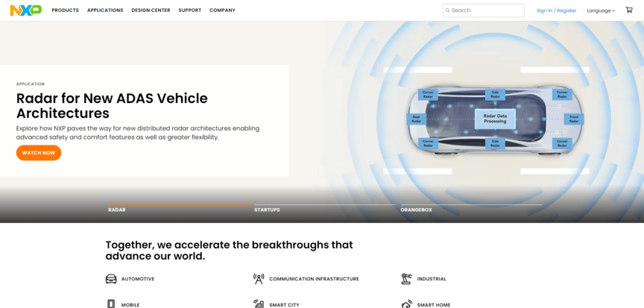Click the Radar Data Processing box
This screenshot has height=308, width=644.
[495, 119]
